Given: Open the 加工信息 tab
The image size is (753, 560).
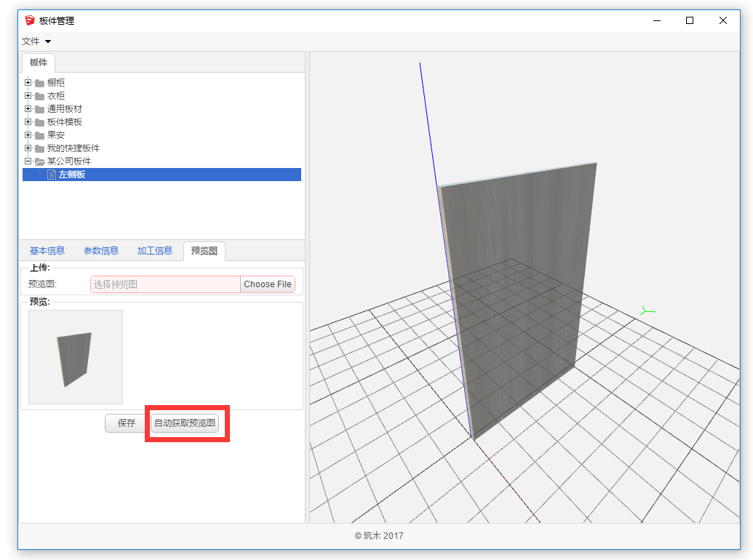Looking at the screenshot, I should (155, 251).
